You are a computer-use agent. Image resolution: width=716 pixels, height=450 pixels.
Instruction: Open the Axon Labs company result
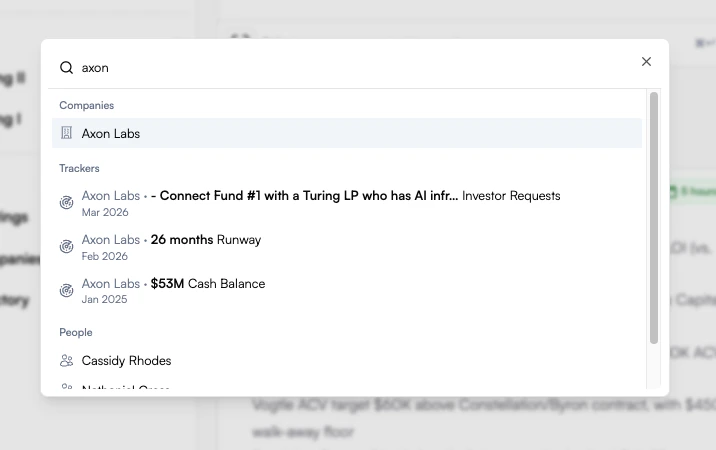coord(347,133)
